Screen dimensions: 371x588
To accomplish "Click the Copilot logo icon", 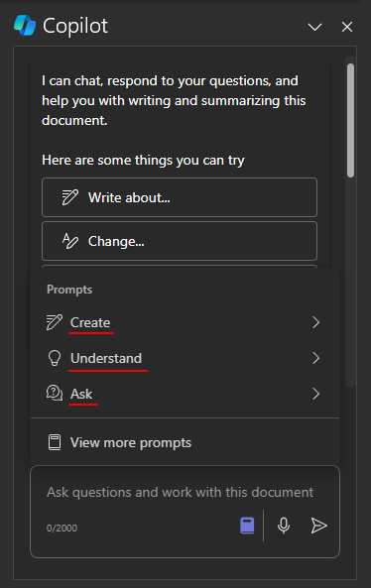I will 25,26.
